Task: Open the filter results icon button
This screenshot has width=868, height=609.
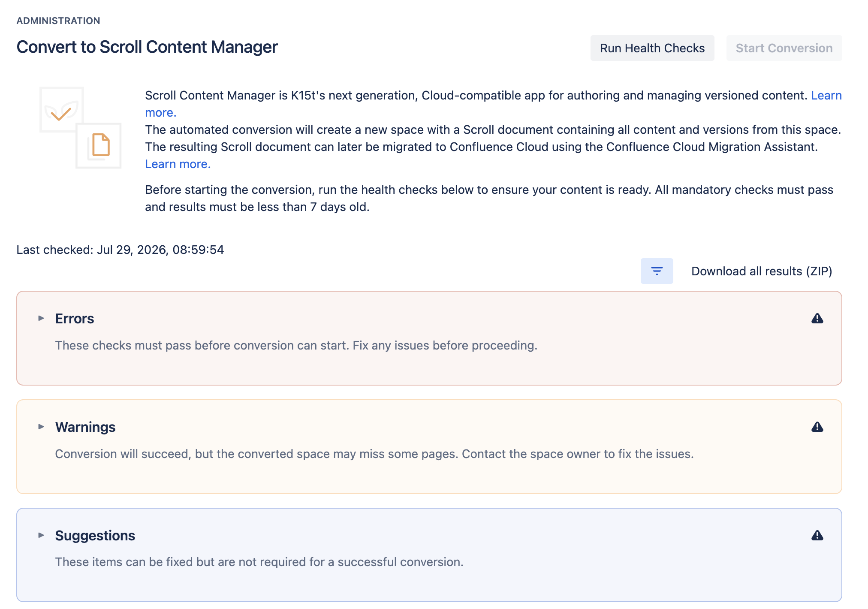Action: click(x=657, y=271)
